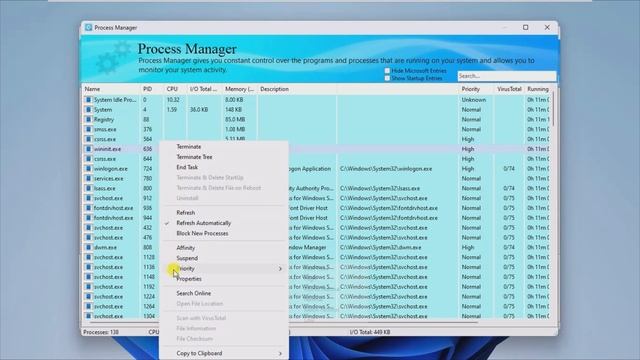640x360 pixels.
Task: Click icon of svchost.exe PID 912
Action: click(88, 198)
